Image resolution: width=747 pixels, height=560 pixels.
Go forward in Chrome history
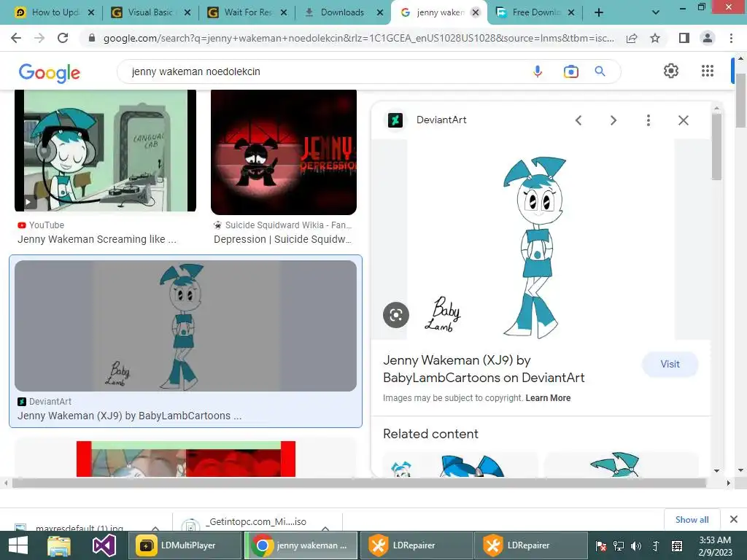coord(39,38)
